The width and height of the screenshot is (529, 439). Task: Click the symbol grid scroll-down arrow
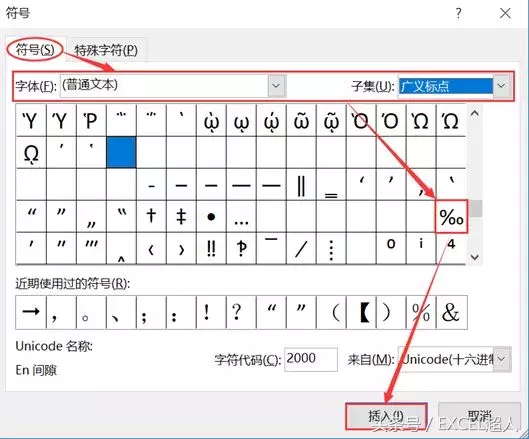475,257
